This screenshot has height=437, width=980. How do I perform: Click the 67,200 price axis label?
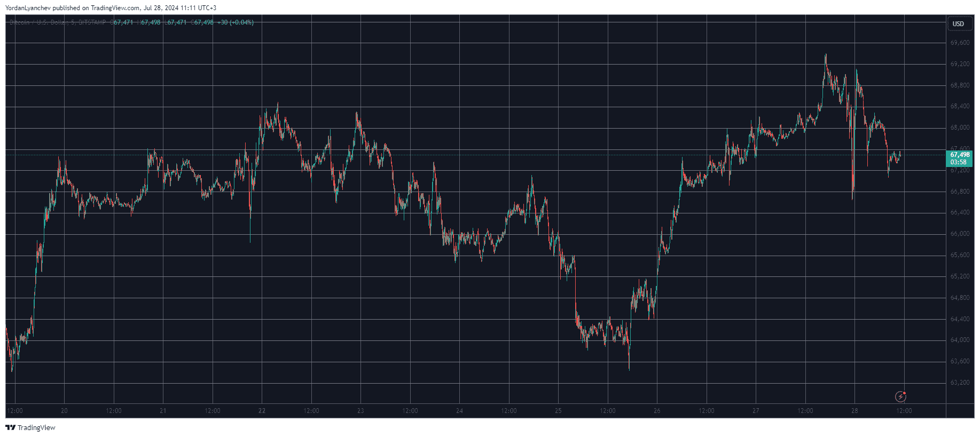point(960,170)
